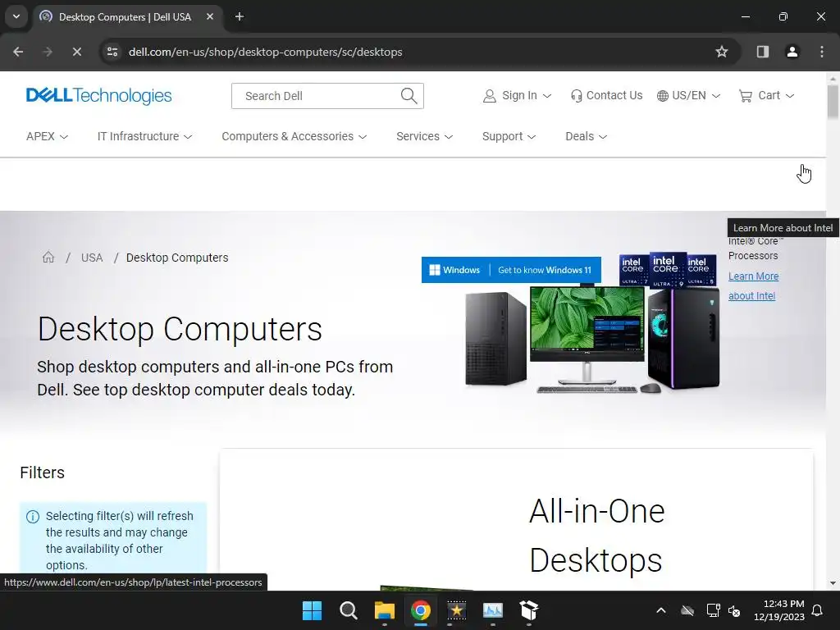
Task: Click the home icon in the breadcrumb
Action: 48,257
